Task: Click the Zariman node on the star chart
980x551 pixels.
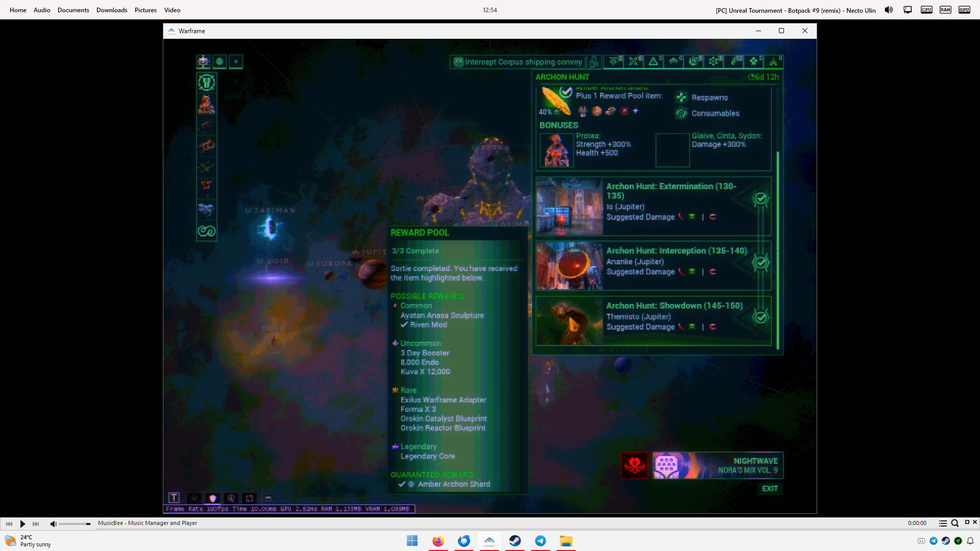Action: pos(270,227)
